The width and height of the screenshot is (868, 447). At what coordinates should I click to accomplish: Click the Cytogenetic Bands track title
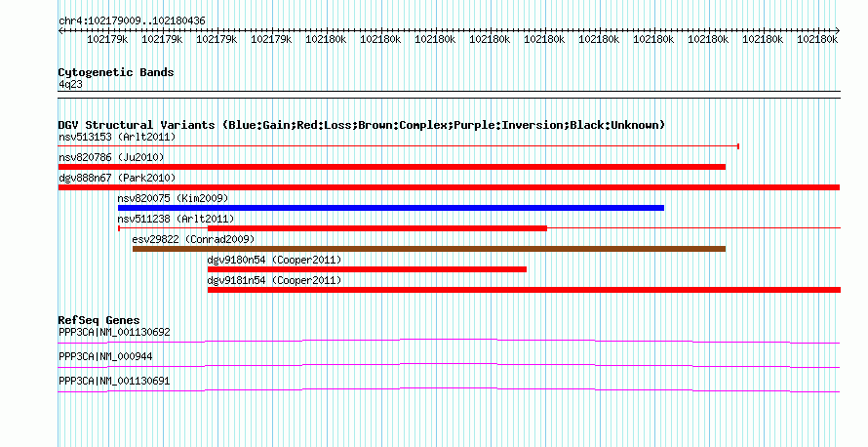point(116,72)
